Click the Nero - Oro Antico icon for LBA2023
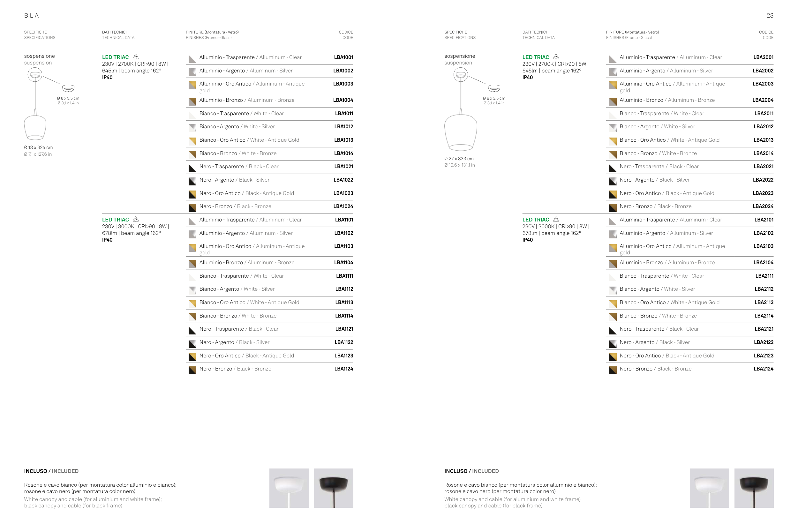This screenshot has height=532, width=798. (613, 194)
